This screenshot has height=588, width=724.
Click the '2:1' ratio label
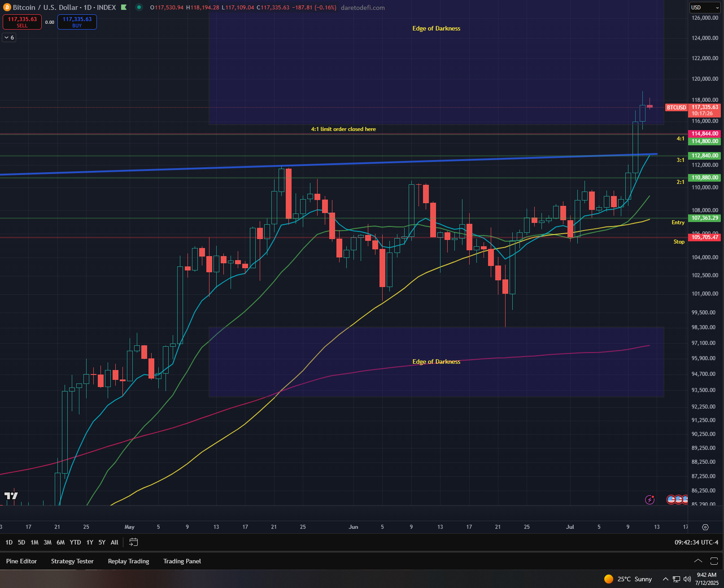pyautogui.click(x=680, y=182)
